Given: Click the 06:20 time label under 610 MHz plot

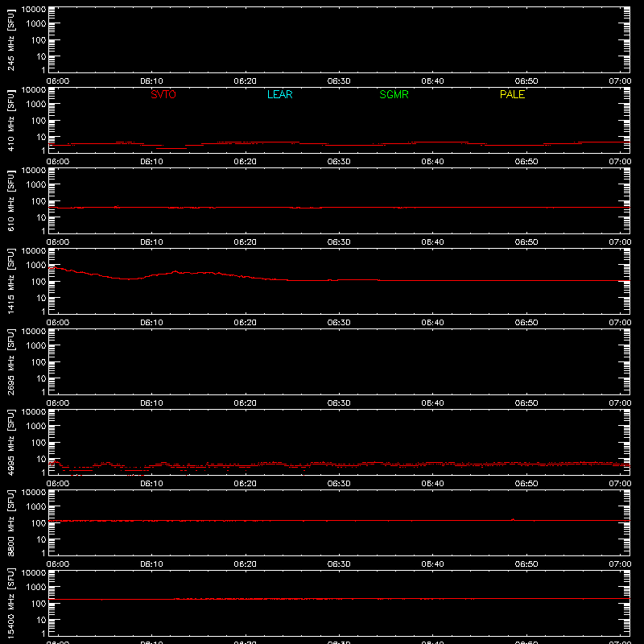Looking at the screenshot, I should [246, 242].
